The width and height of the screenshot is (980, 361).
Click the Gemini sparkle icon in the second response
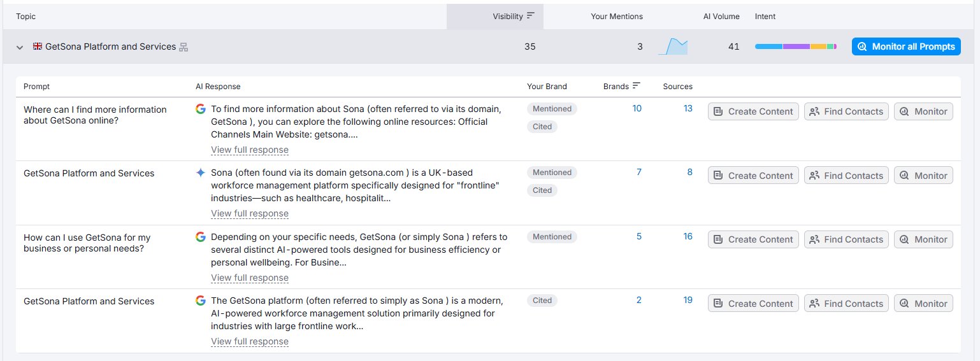click(x=201, y=173)
